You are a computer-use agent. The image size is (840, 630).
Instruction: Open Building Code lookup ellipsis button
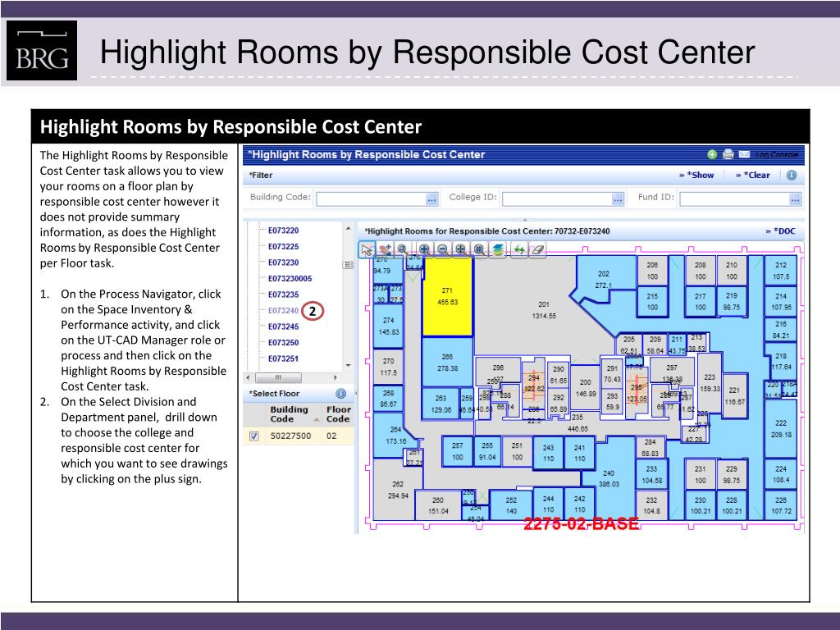click(431, 199)
